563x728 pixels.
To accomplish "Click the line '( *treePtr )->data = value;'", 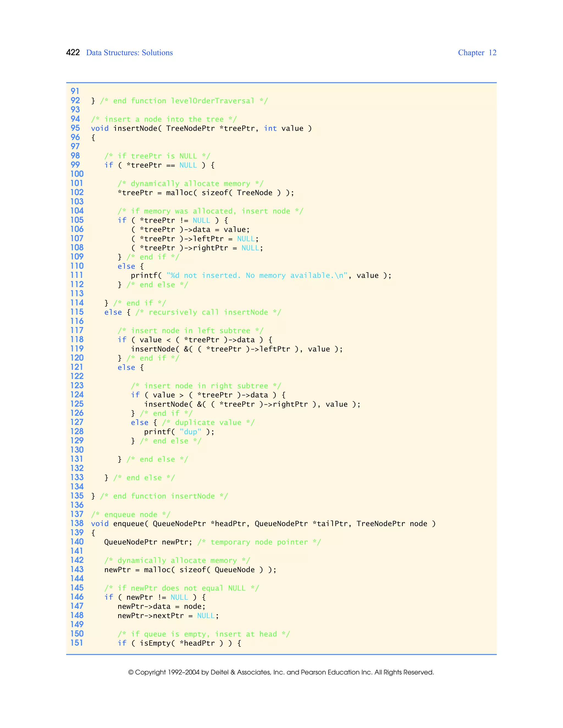I will pyautogui.click(x=191, y=229).
